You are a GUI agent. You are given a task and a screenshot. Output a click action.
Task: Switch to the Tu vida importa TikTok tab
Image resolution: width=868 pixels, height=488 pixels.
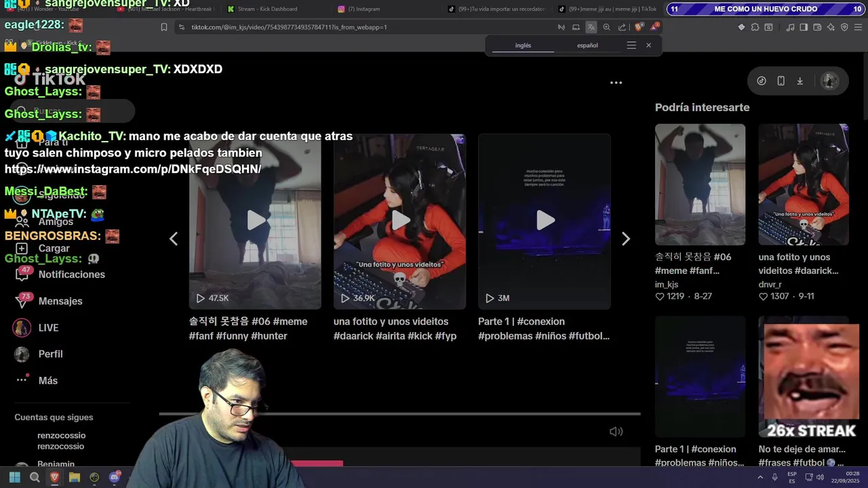(498, 9)
